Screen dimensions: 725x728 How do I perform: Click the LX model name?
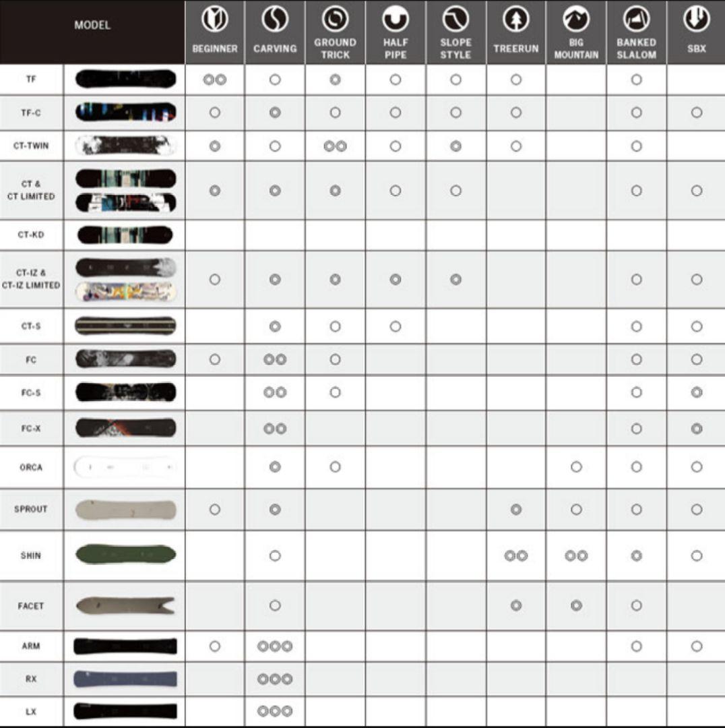point(31,711)
